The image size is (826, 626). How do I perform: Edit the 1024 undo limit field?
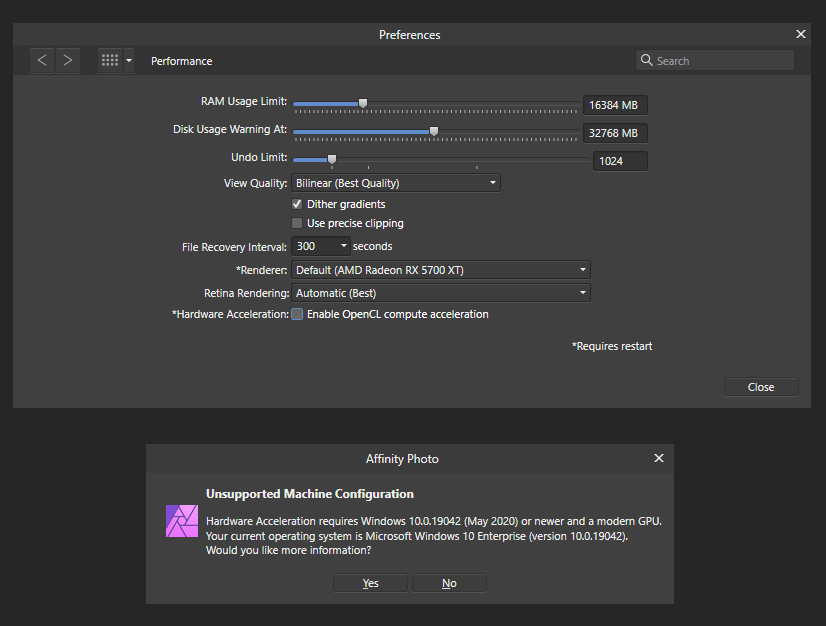point(620,161)
